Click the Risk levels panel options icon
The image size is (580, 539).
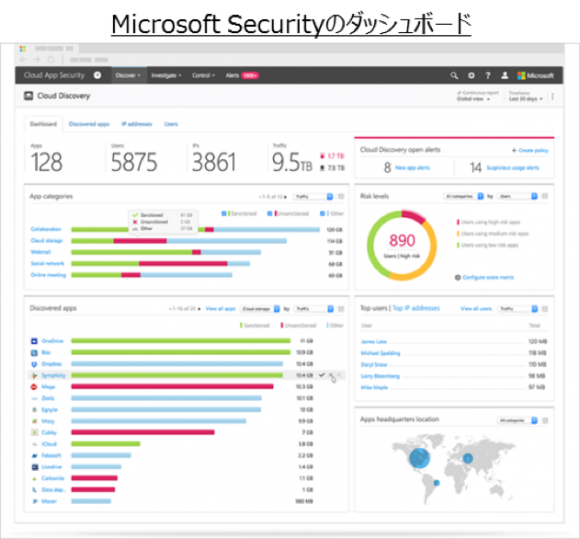point(544,196)
